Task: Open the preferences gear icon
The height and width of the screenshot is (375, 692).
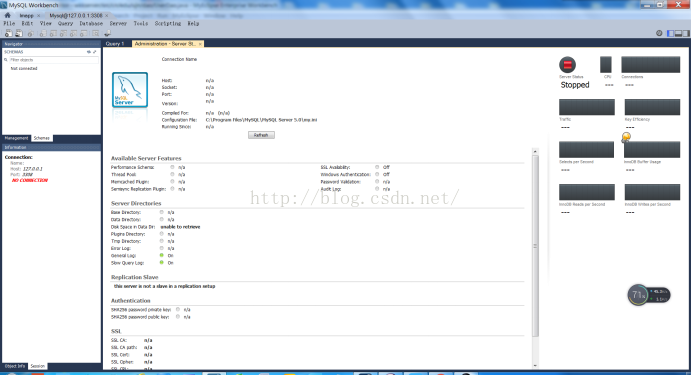Action: [x=659, y=33]
